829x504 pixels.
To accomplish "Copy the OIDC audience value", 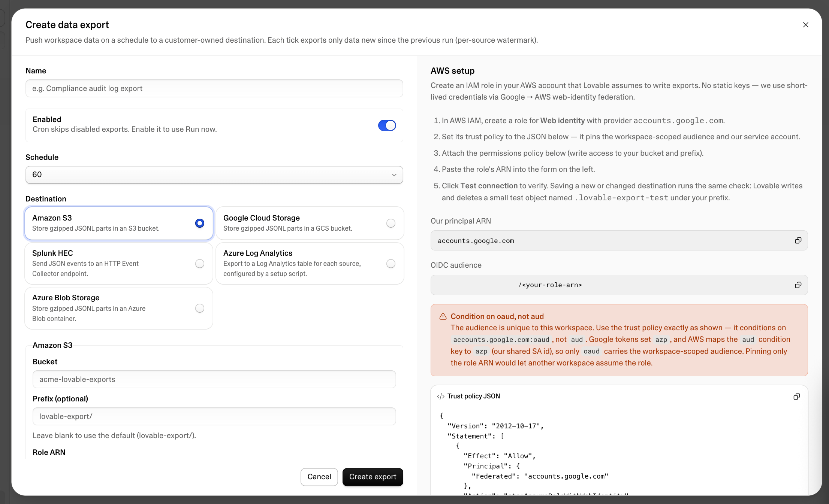I will point(798,285).
